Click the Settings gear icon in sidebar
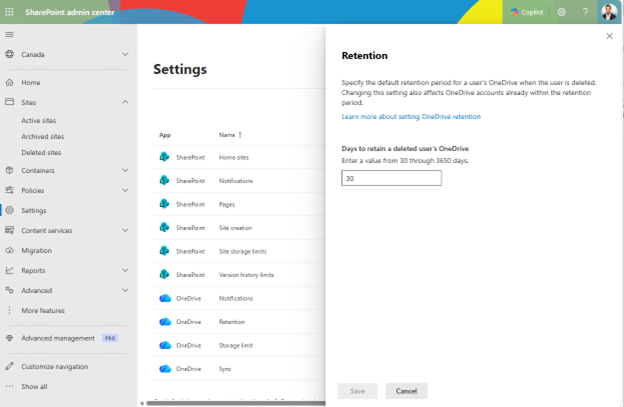Viewport: 624px width, 407px height. pos(10,210)
